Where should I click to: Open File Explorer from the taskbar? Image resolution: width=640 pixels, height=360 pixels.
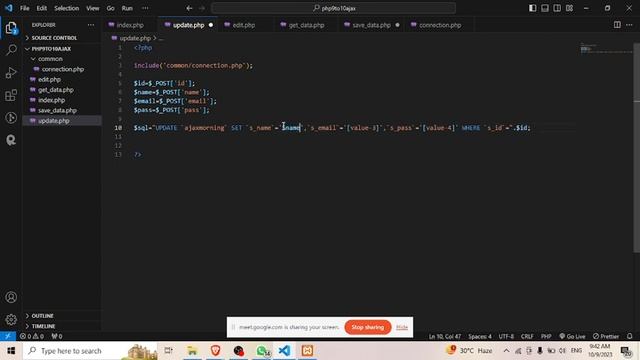tap(192, 351)
